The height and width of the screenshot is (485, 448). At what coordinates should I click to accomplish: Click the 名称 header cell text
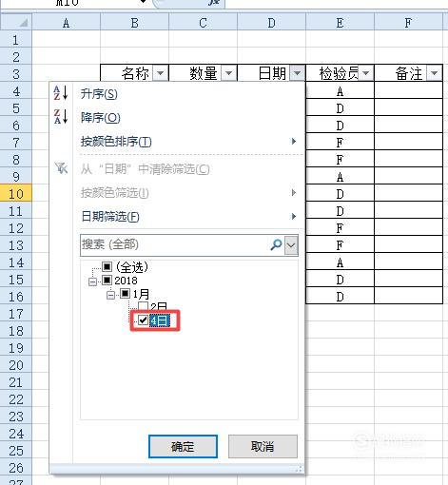coord(135,73)
